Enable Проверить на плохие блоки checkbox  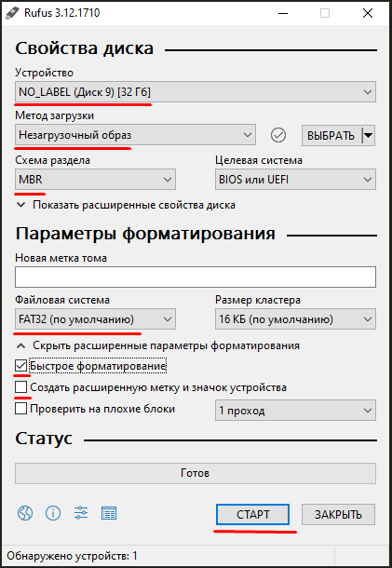pyautogui.click(x=21, y=409)
